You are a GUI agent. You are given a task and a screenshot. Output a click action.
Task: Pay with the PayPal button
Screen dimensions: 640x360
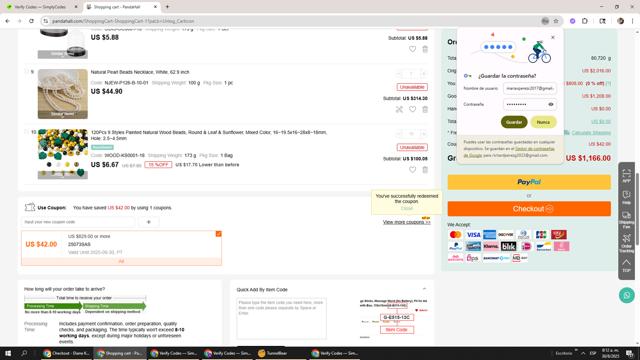pos(529,182)
